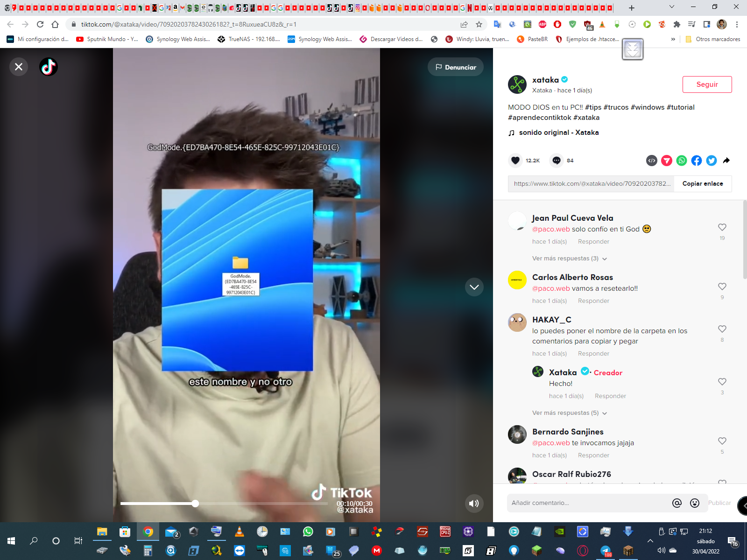Click the TikTok logo icon
Screen dimensions: 747x560
pos(49,67)
